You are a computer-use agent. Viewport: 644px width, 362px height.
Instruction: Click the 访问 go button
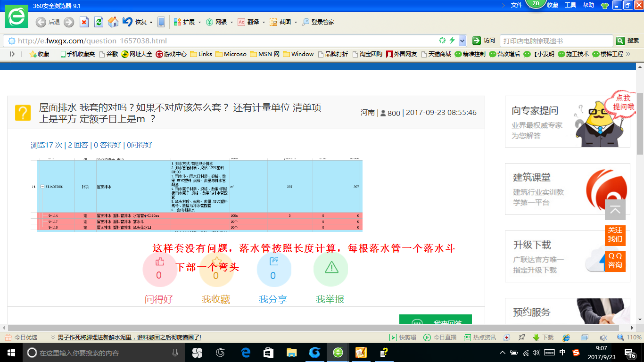point(484,41)
